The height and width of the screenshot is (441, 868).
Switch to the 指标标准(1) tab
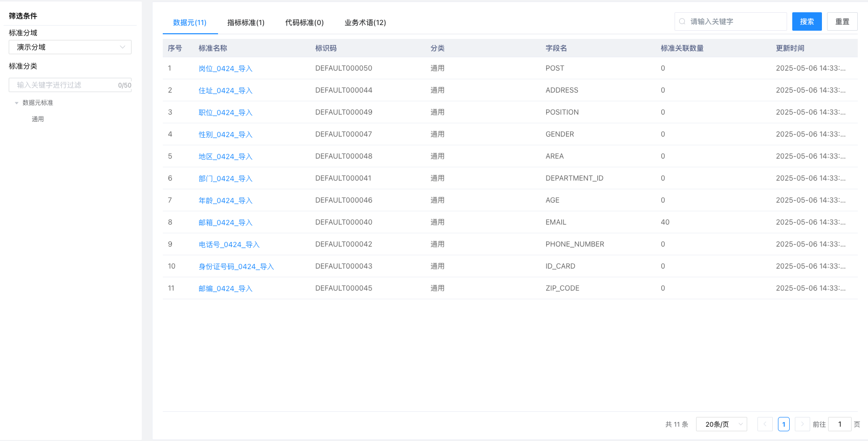pos(246,23)
